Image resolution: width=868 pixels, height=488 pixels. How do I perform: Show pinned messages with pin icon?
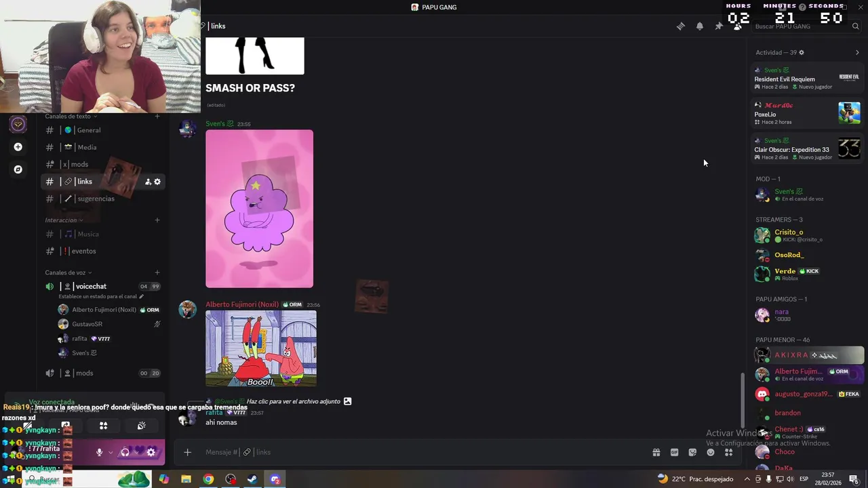coord(719,26)
